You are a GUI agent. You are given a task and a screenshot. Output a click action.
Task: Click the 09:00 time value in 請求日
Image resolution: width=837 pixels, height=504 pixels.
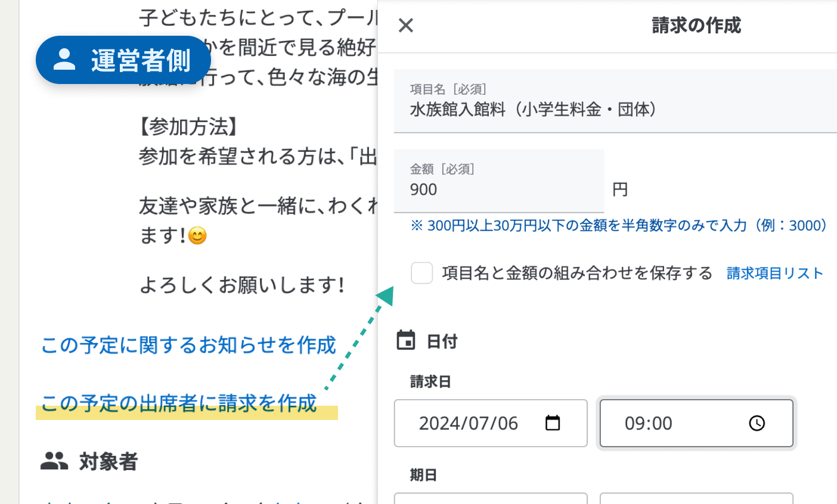pos(648,424)
